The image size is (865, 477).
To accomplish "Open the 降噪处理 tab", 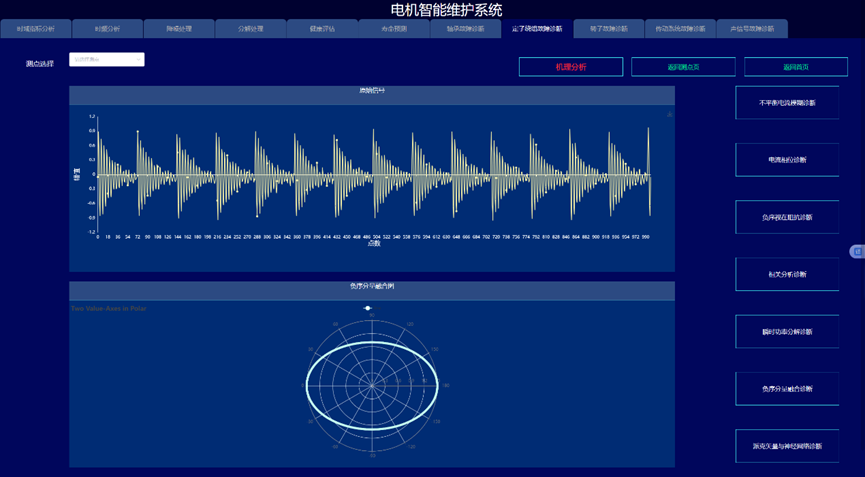I will tap(178, 29).
